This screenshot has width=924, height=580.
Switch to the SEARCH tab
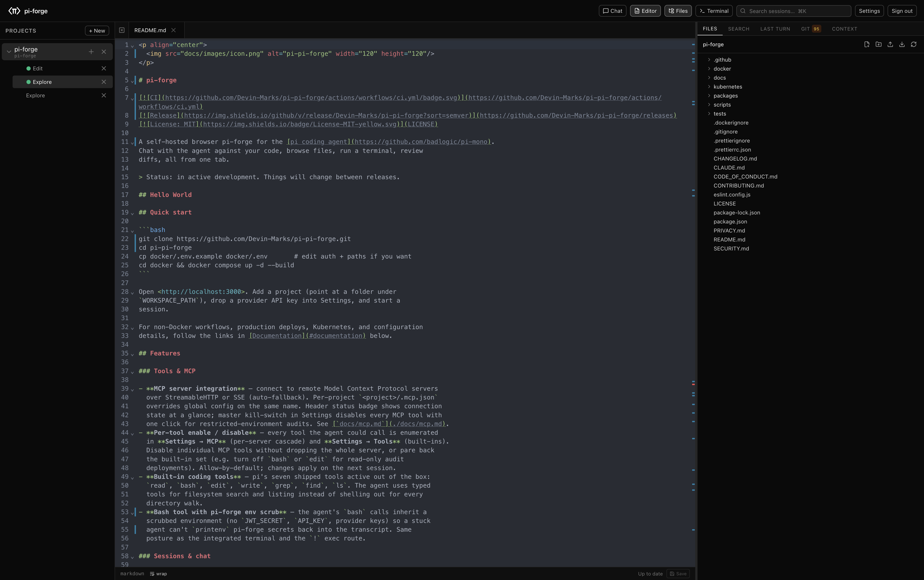pyautogui.click(x=738, y=29)
